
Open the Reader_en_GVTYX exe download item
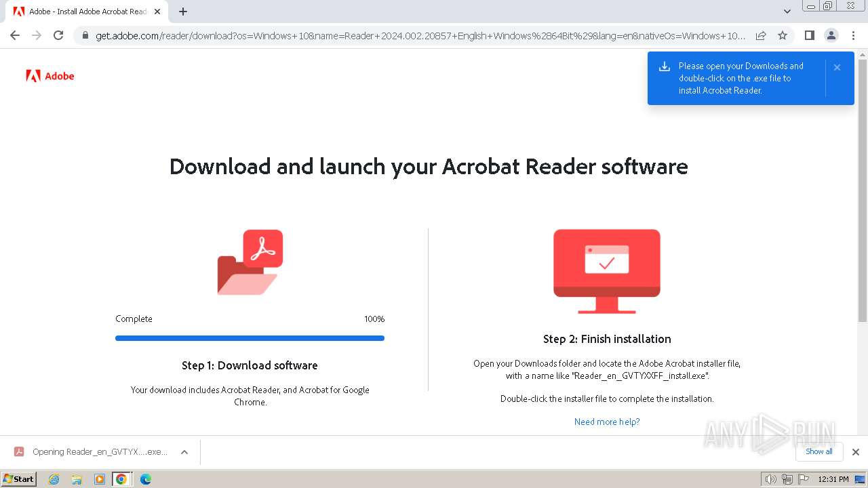[99, 452]
